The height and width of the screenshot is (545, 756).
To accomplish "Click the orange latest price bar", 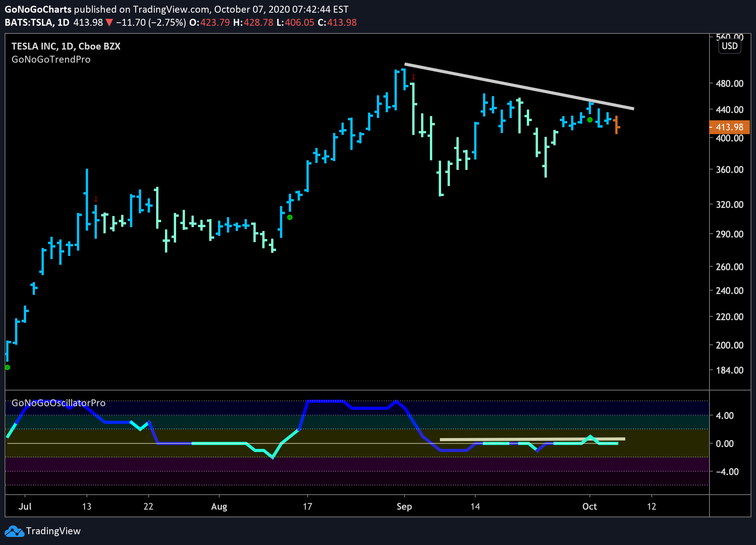I will click(616, 125).
